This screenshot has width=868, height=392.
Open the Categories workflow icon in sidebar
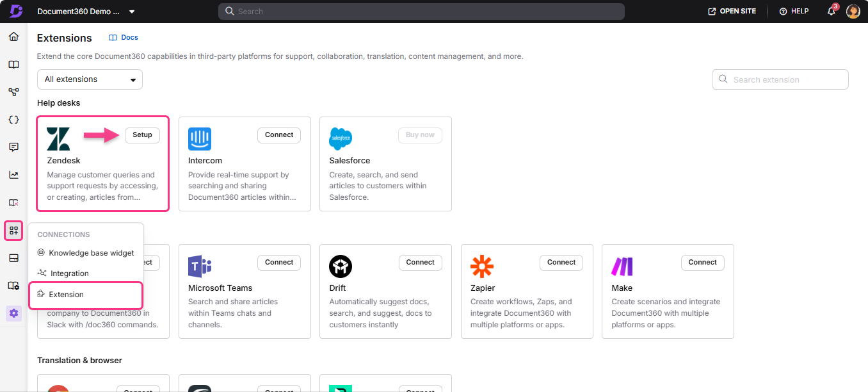tap(13, 92)
